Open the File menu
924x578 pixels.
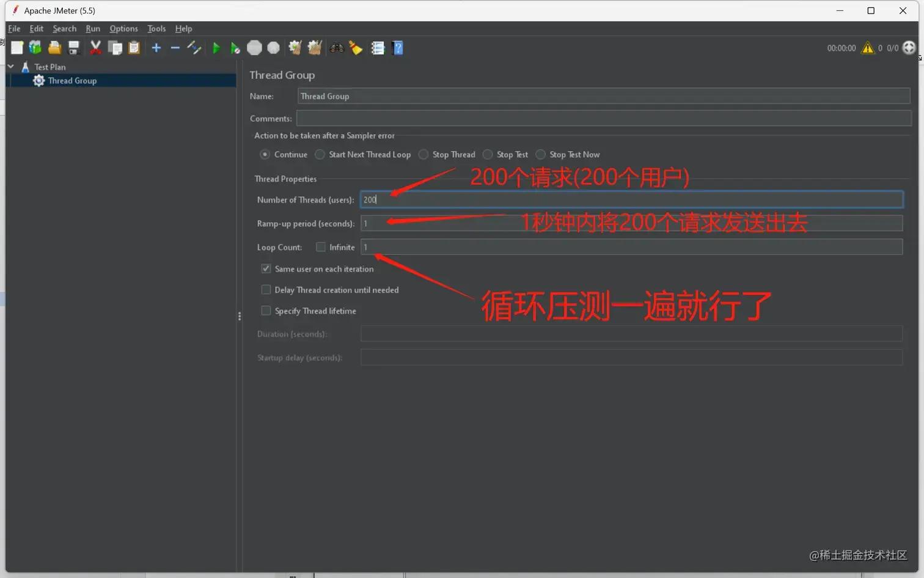pos(14,29)
